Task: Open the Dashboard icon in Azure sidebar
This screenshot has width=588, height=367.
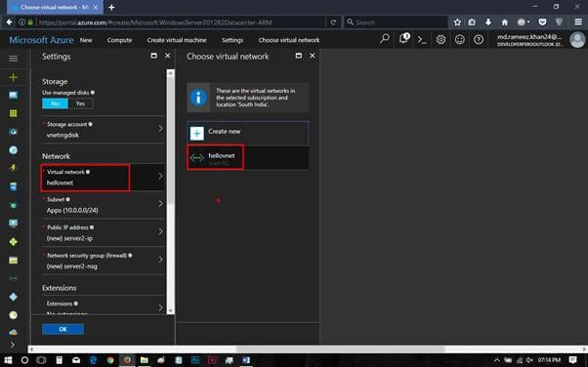Action: click(13, 95)
